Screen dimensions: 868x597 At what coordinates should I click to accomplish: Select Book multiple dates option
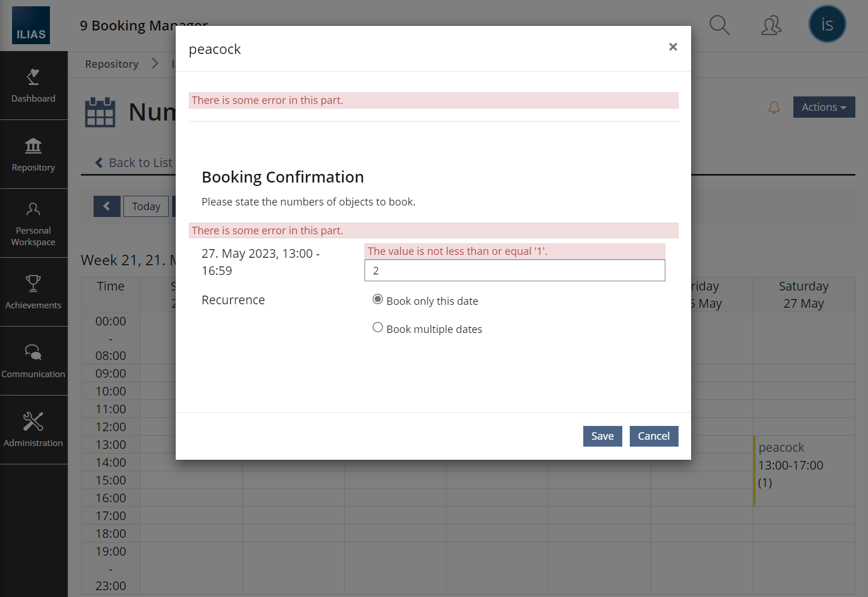(378, 328)
